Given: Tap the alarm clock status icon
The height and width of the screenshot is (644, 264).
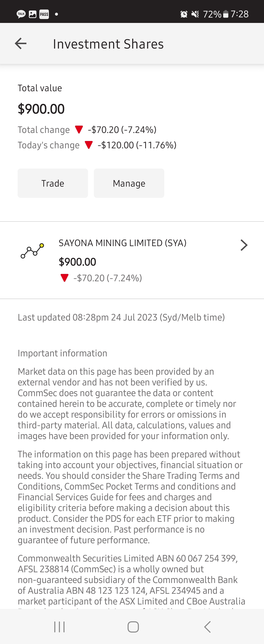Looking at the screenshot, I should 184,14.
